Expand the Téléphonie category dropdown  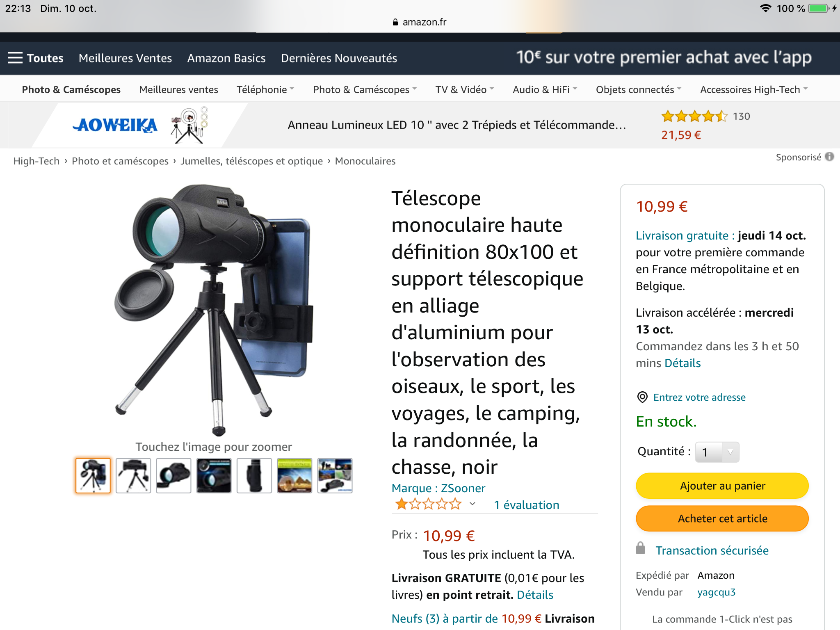click(265, 89)
